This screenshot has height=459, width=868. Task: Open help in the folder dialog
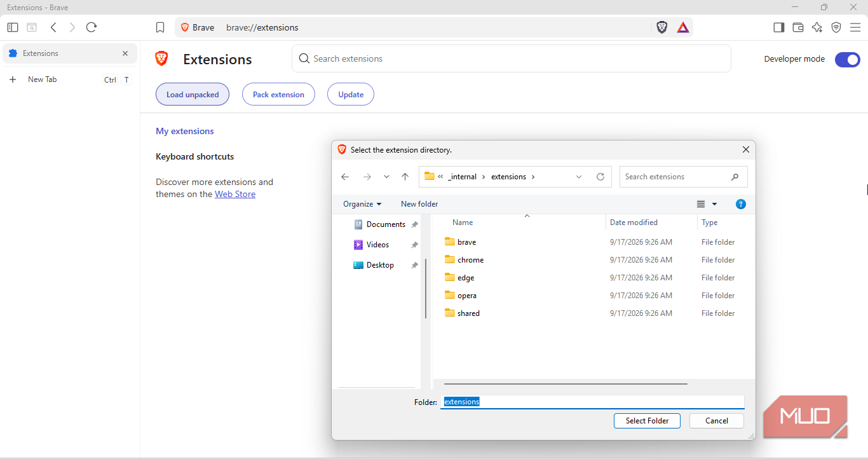[740, 204]
